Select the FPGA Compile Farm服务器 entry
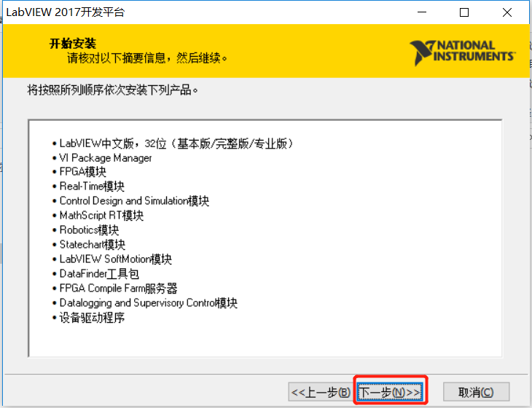532x408 pixels. 115,288
